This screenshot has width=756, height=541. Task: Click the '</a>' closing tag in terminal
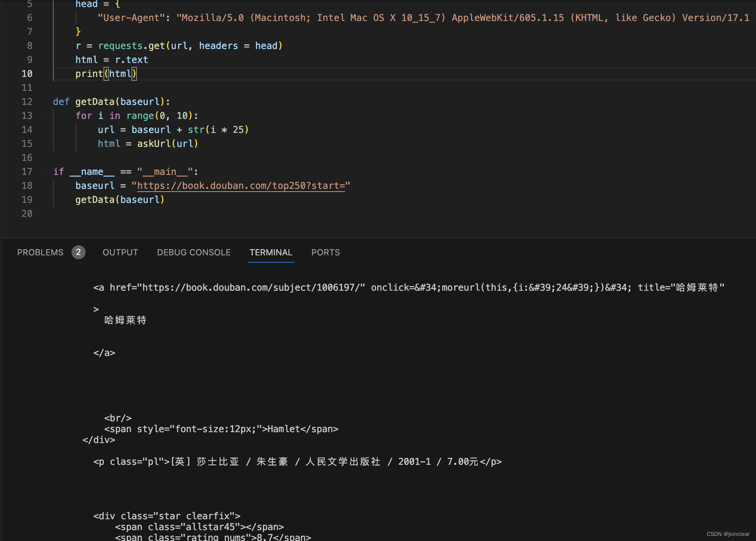click(x=104, y=353)
